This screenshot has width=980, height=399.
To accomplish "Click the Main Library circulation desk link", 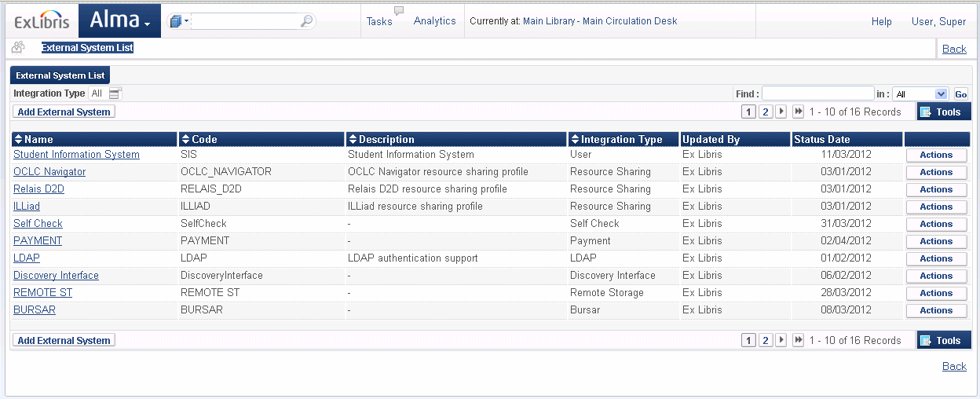I will point(600,21).
